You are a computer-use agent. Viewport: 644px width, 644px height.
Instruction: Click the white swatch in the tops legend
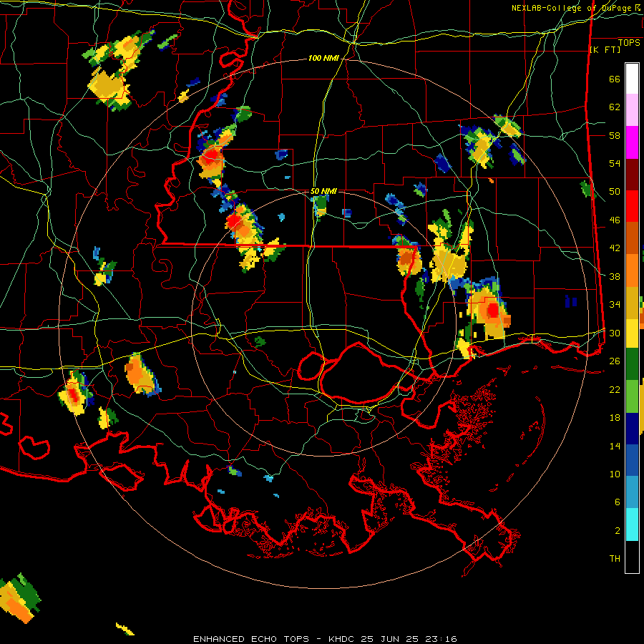[x=632, y=79]
